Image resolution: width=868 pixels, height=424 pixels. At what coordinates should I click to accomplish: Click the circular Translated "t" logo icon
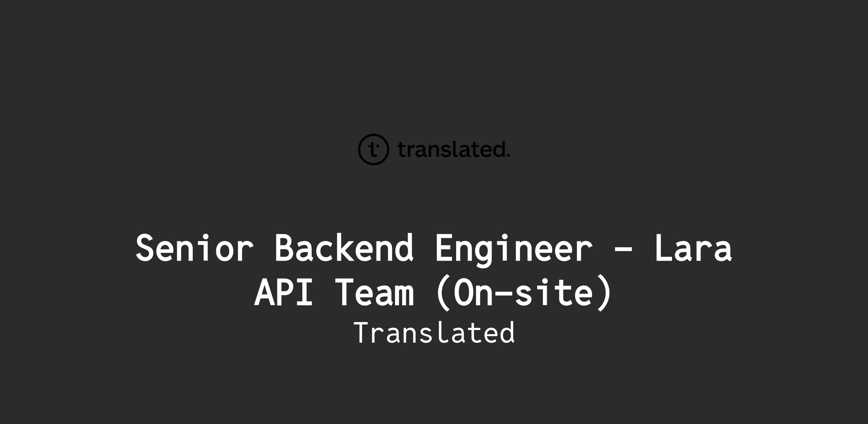[374, 149]
